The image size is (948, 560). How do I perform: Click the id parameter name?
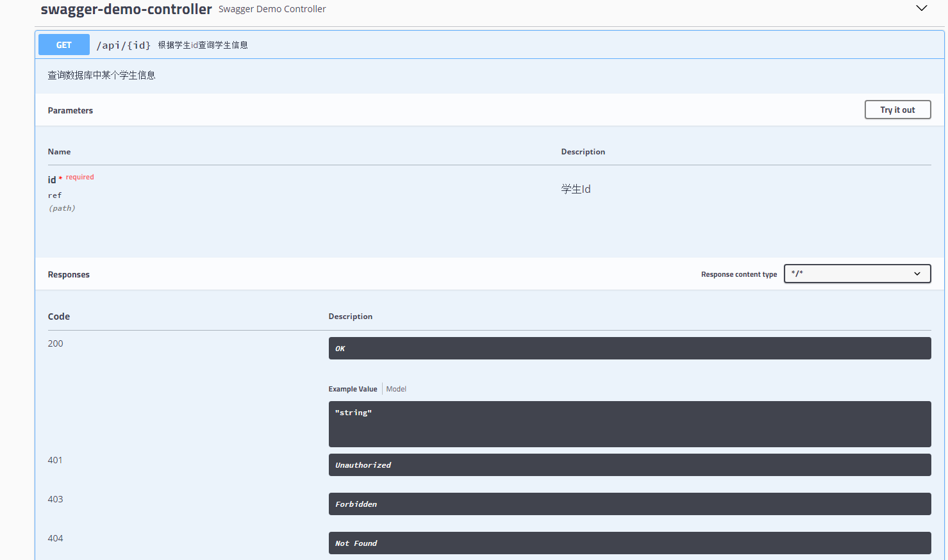tap(52, 180)
